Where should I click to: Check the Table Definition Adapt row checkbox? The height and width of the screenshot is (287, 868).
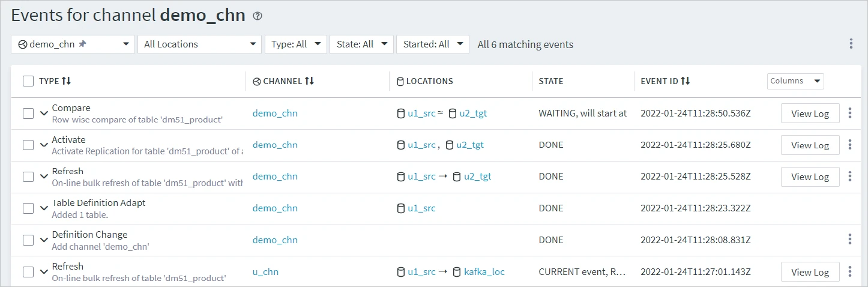[x=28, y=208]
